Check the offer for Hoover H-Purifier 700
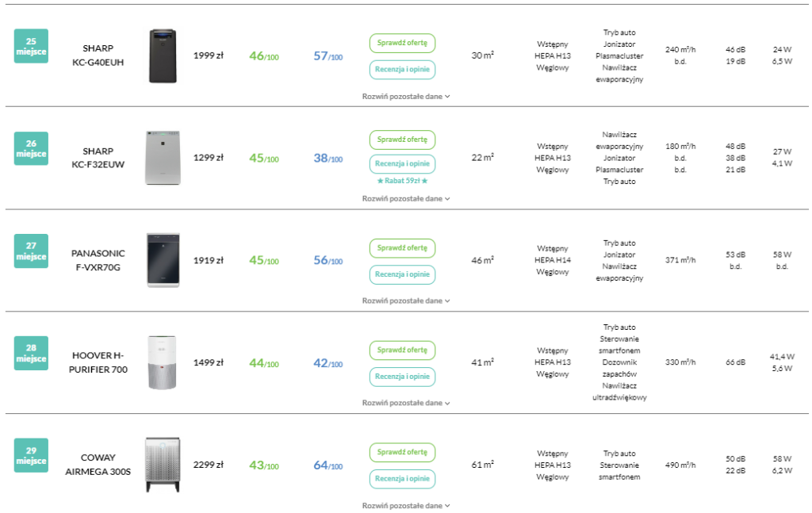The image size is (812, 513). pyautogui.click(x=402, y=350)
